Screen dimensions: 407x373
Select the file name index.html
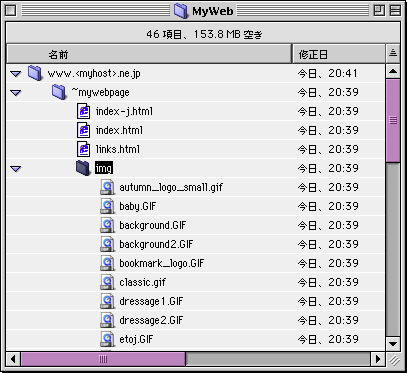coord(119,130)
